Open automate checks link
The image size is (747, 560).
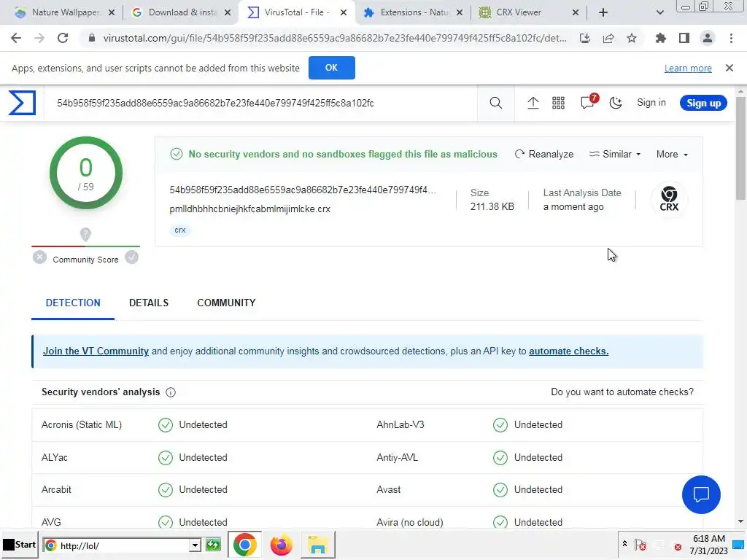pyautogui.click(x=568, y=351)
